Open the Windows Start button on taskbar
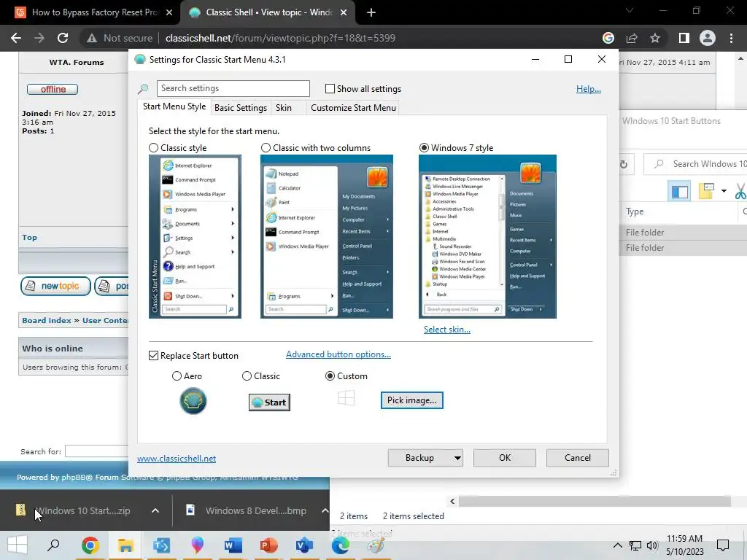This screenshot has width=747, height=560. point(18,545)
